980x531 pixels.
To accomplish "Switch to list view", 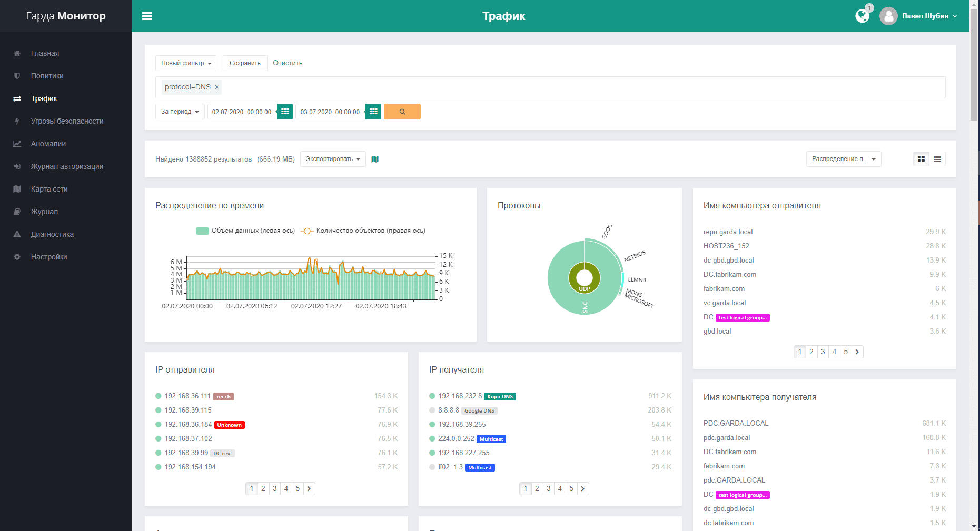I will 937,159.
